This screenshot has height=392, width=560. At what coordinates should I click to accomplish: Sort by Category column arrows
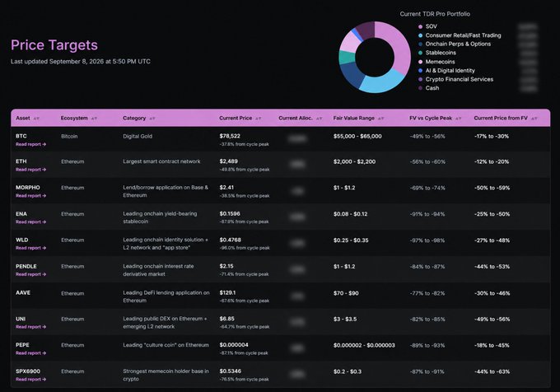(152, 119)
